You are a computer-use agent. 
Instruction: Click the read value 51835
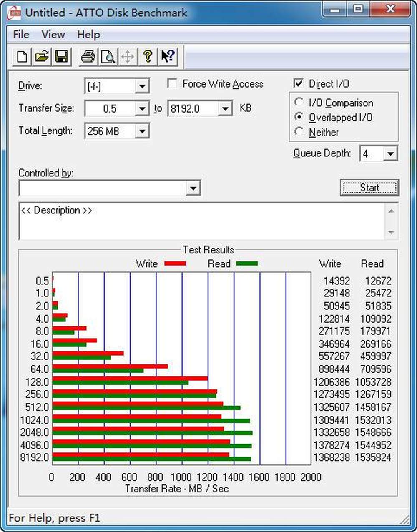click(x=378, y=306)
